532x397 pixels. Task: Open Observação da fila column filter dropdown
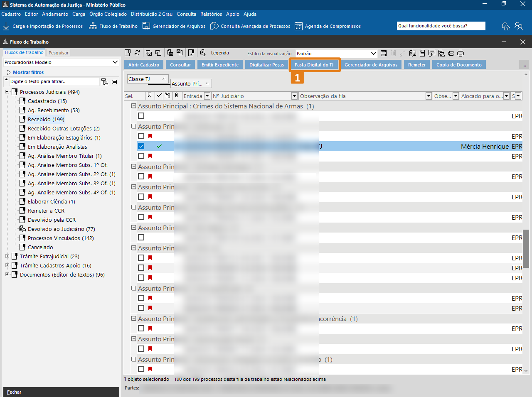coord(429,96)
